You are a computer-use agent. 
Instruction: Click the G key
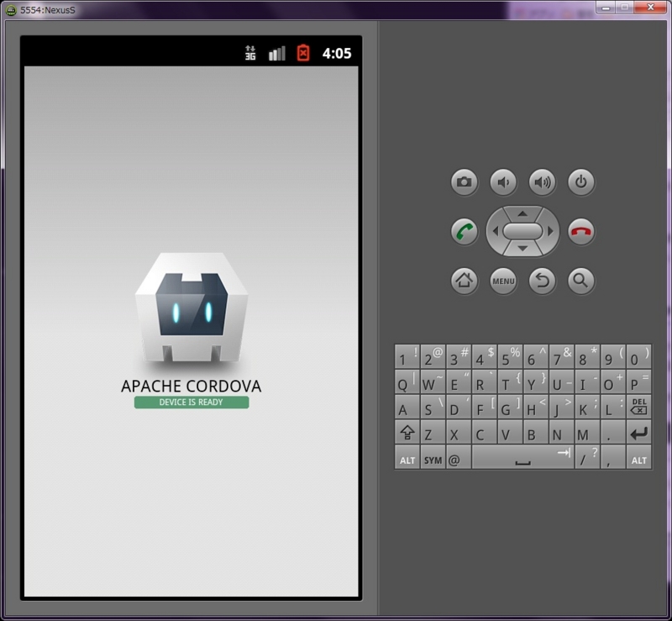510,407
